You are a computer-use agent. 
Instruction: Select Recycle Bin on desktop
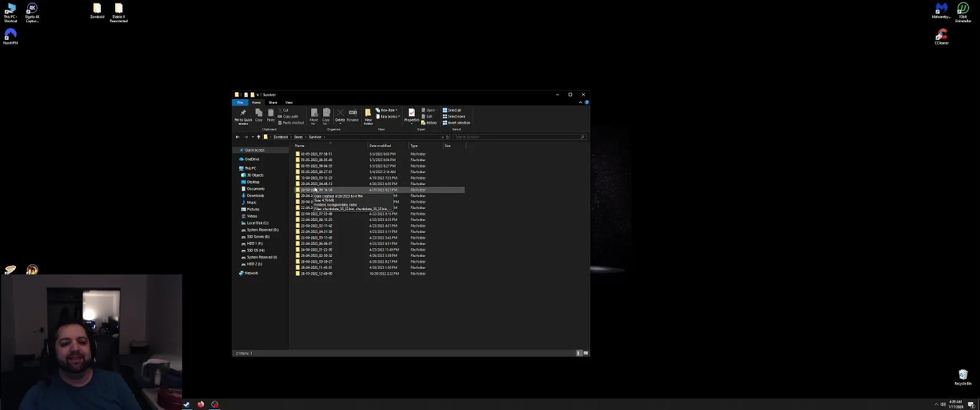click(x=963, y=377)
